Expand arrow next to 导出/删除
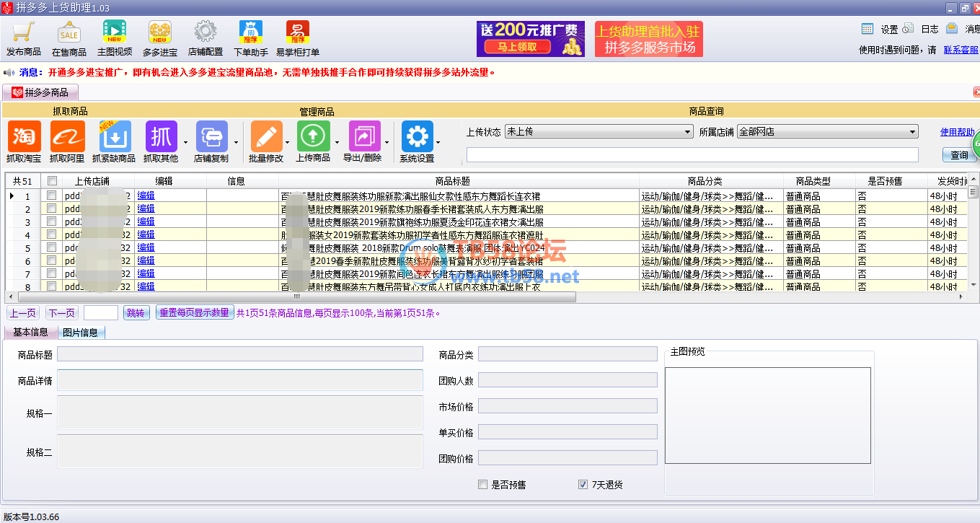 pos(387,142)
